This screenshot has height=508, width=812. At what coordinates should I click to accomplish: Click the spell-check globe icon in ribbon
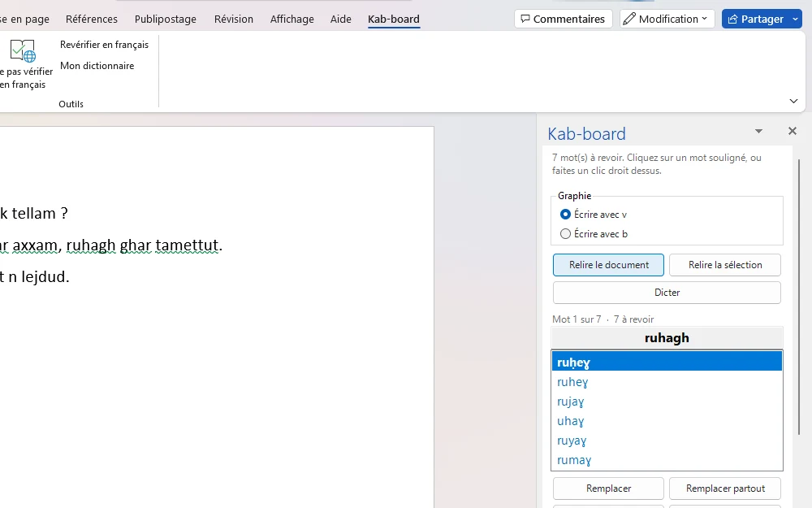point(23,50)
